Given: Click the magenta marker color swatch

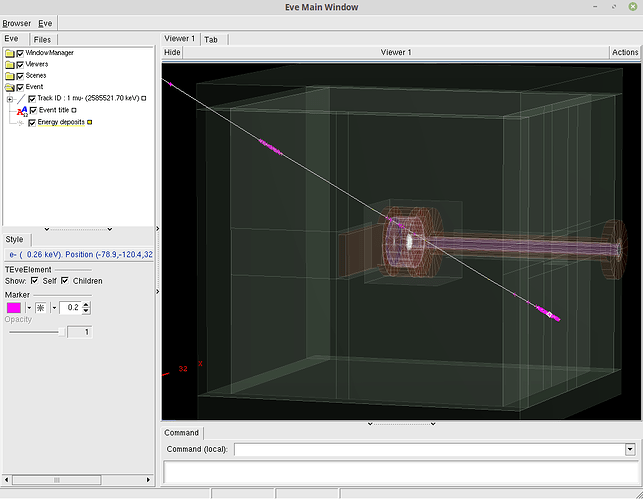Looking at the screenshot, I should coord(14,308).
